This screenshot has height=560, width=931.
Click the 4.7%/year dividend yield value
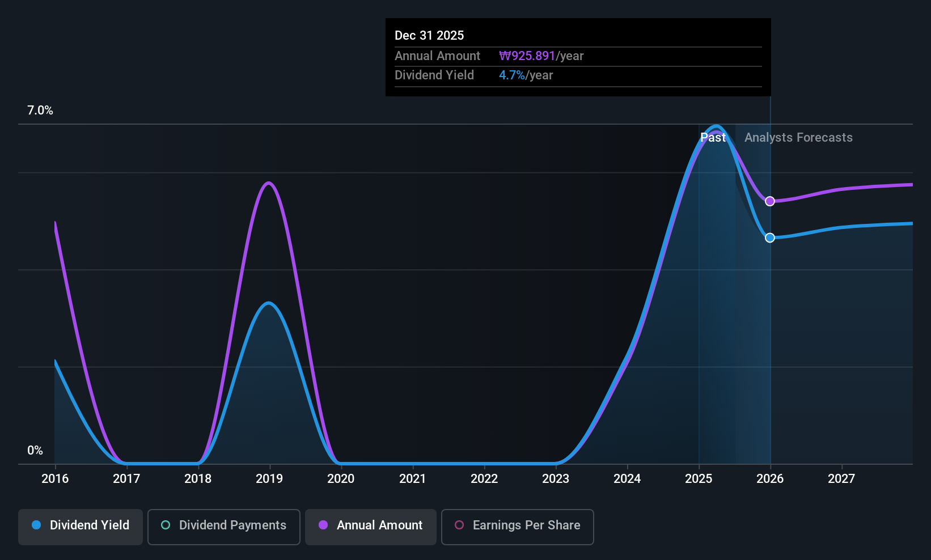(526, 75)
